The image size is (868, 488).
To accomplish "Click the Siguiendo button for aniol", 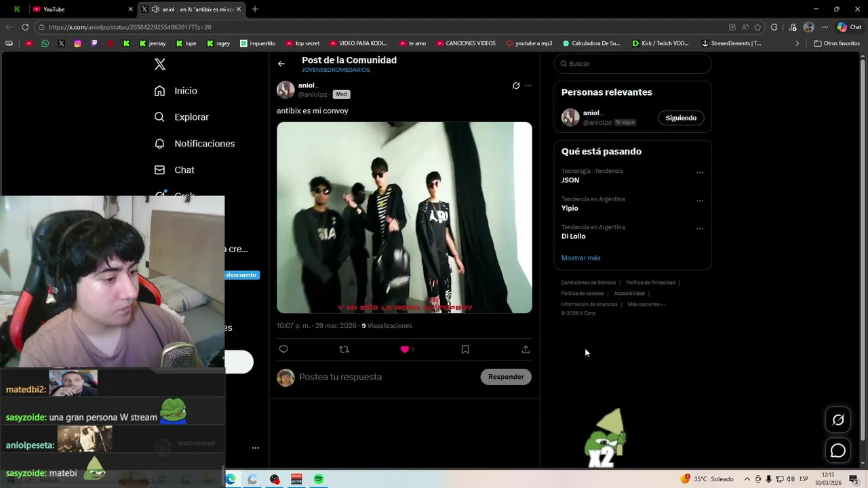I will point(681,118).
